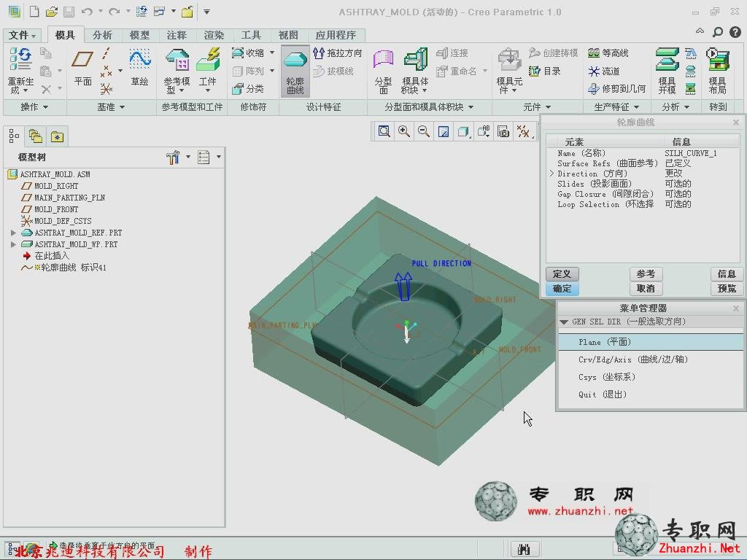
Task: Collapse the GEN SEL DIR menu section
Action: tap(564, 322)
